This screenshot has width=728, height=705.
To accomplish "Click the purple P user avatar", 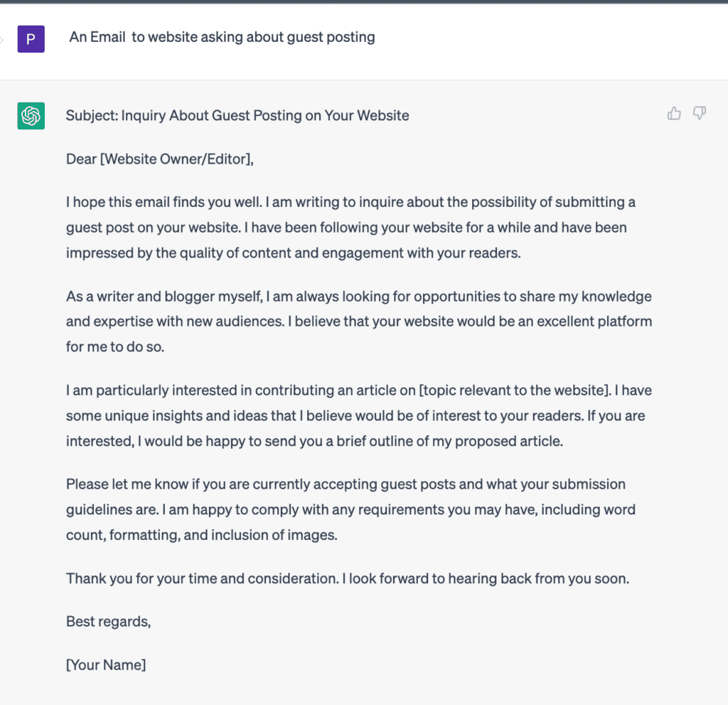I will (x=31, y=39).
